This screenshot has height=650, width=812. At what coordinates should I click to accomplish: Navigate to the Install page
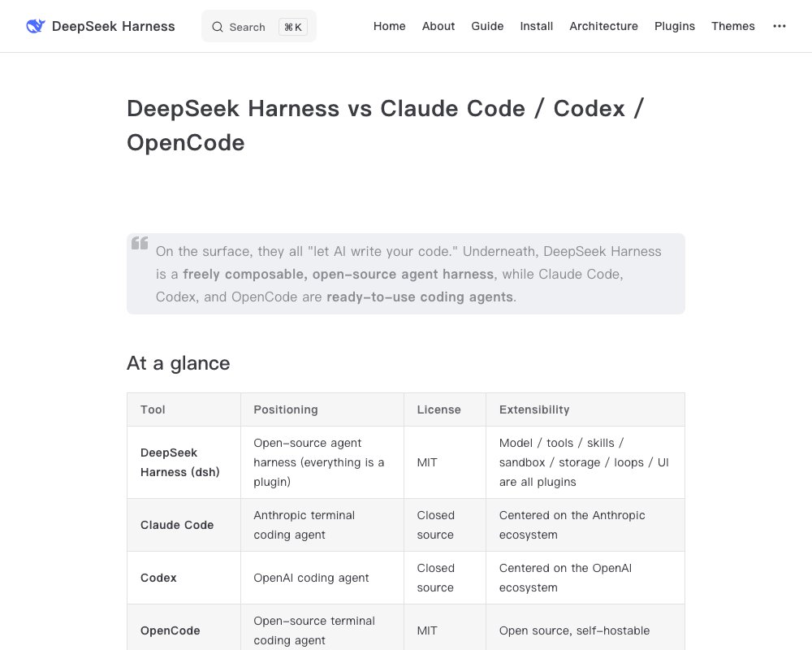537,26
